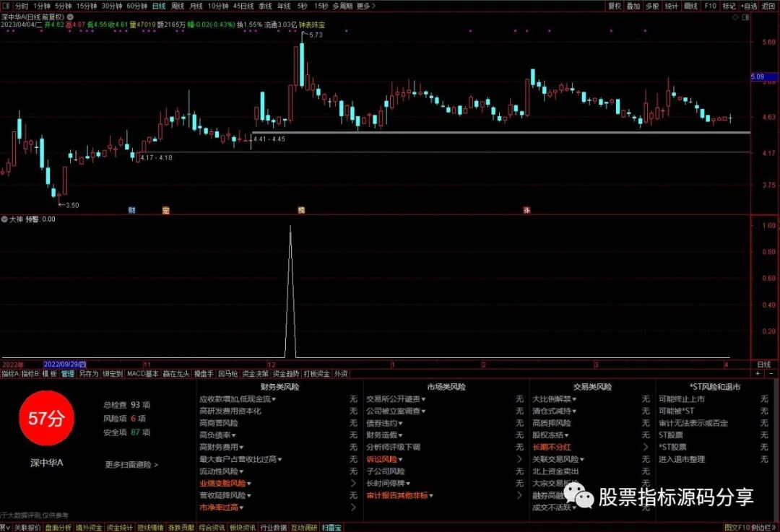Viewport: 780px width, 532px height.
Task: Click the 画线 drawing tool button
Action: pyautogui.click(x=691, y=6)
